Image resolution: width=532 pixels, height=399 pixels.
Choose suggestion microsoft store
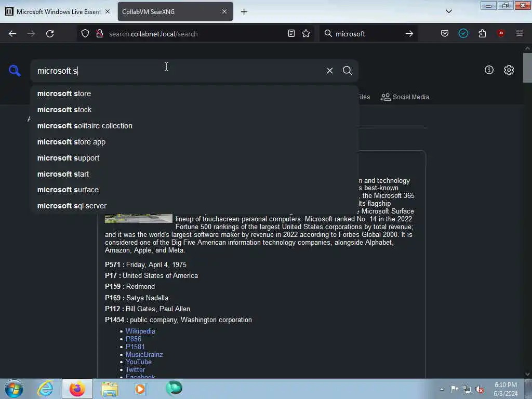pyautogui.click(x=194, y=94)
